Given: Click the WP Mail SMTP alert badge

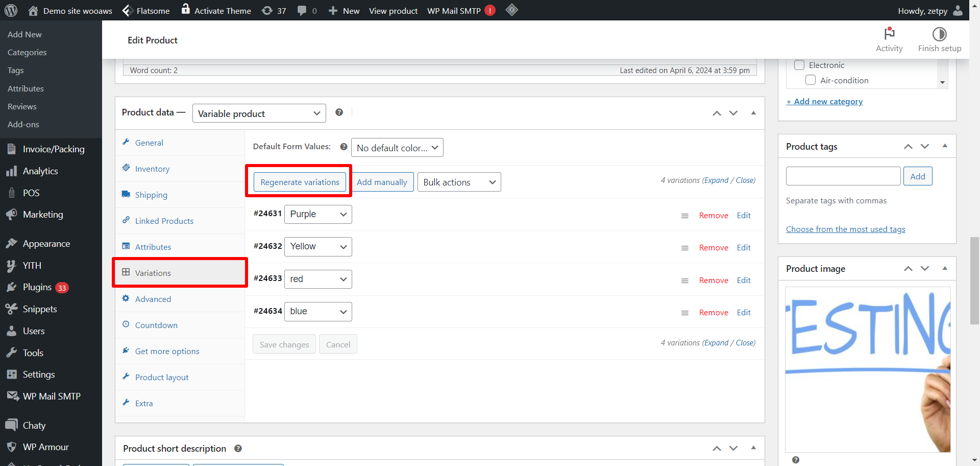Looking at the screenshot, I should 490,10.
